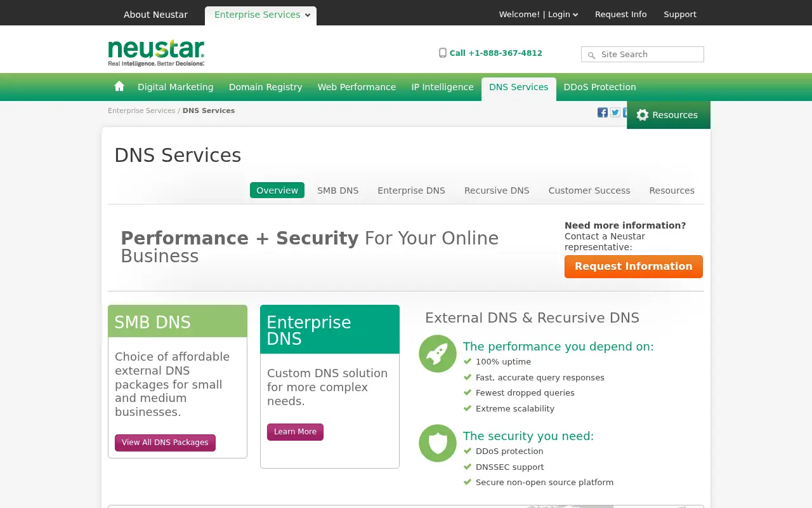Open the About Neustar menu
The width and height of the screenshot is (812, 508).
(155, 15)
